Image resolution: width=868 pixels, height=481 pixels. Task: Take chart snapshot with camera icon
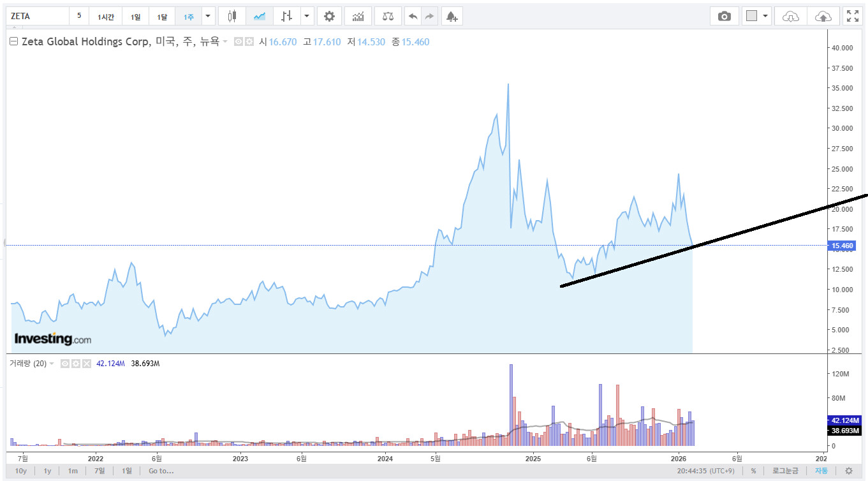725,17
